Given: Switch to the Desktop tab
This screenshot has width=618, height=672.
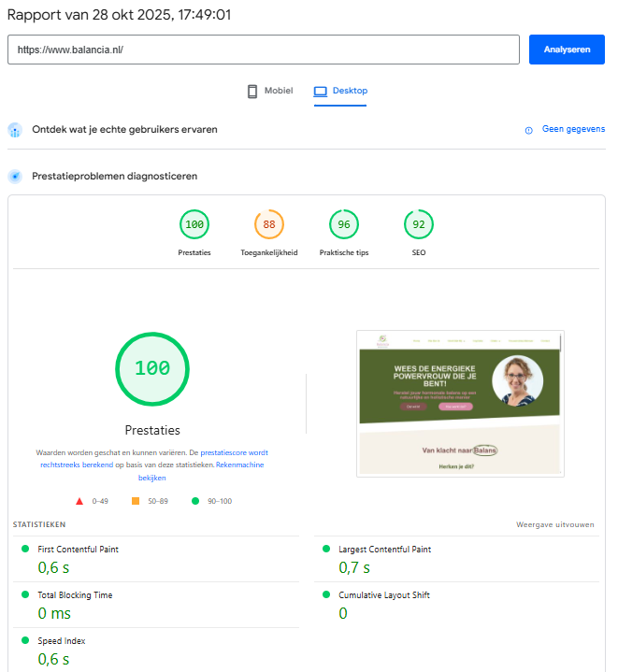Looking at the screenshot, I should coord(341,92).
